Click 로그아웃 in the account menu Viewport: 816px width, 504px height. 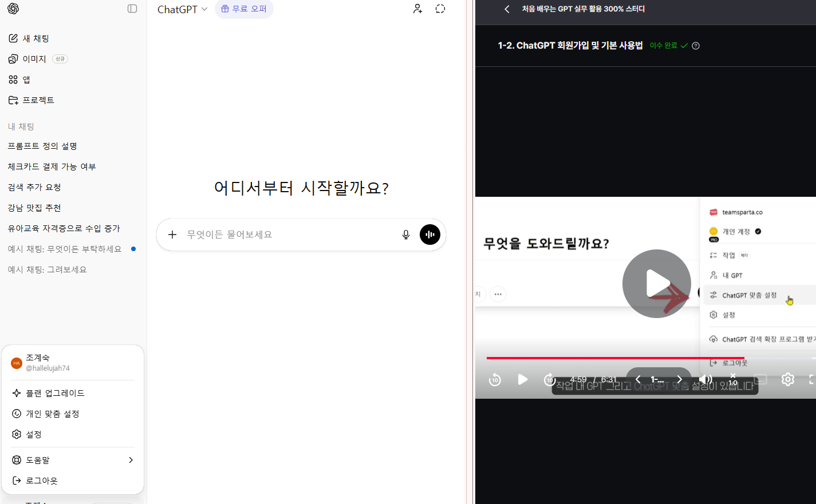[73, 481]
